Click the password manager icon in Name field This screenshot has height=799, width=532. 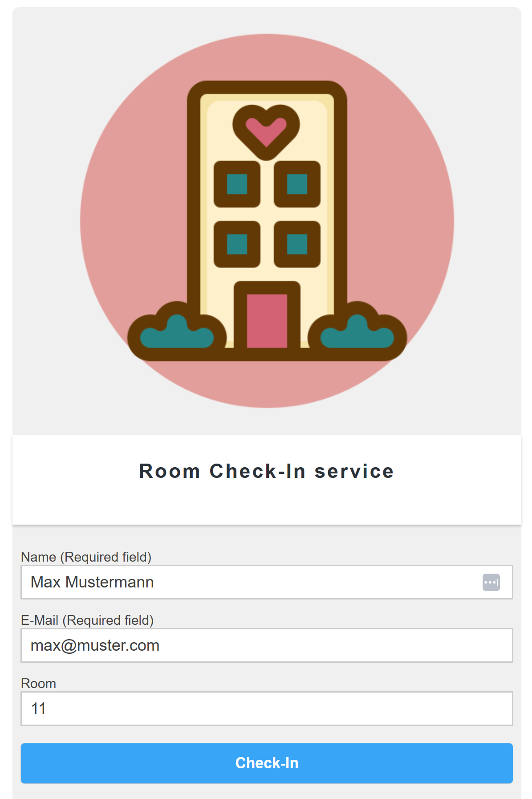(491, 582)
